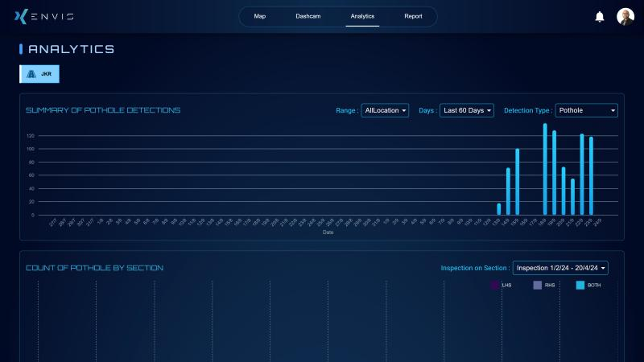Open the Dashcam tab
The image size is (644, 362).
coord(308,16)
